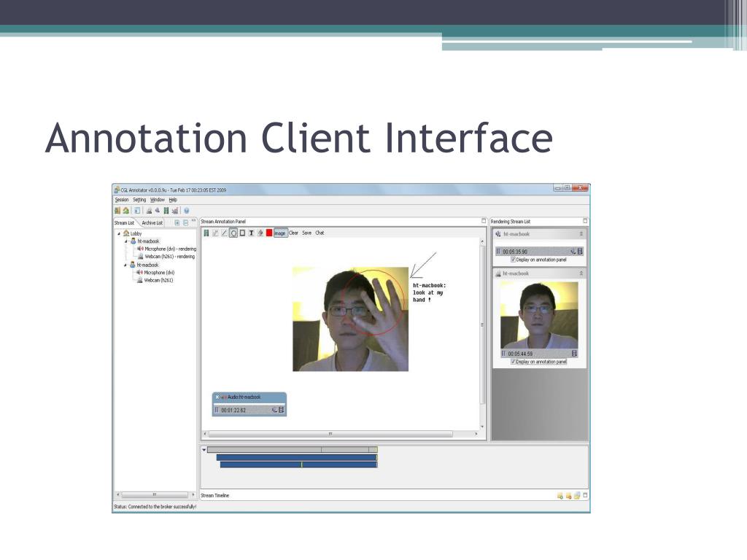Click Save in the annotation toolbar
This screenshot has height=560, width=747.
coord(307,233)
